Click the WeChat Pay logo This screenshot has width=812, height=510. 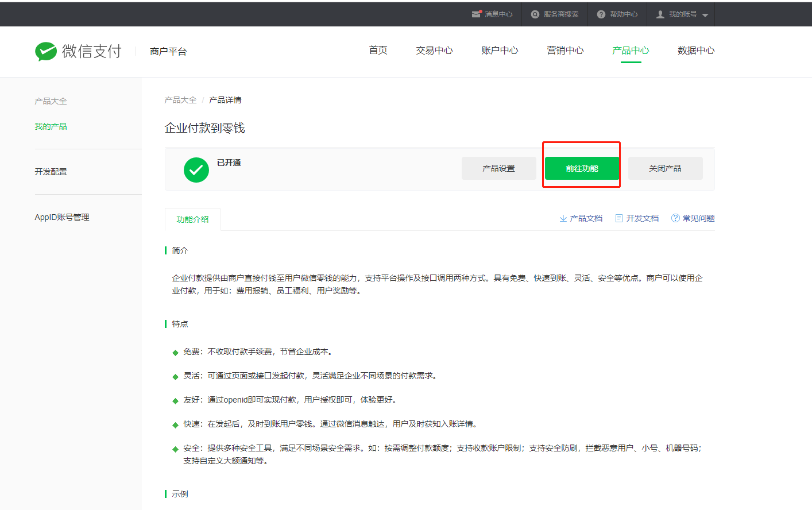tap(78, 51)
